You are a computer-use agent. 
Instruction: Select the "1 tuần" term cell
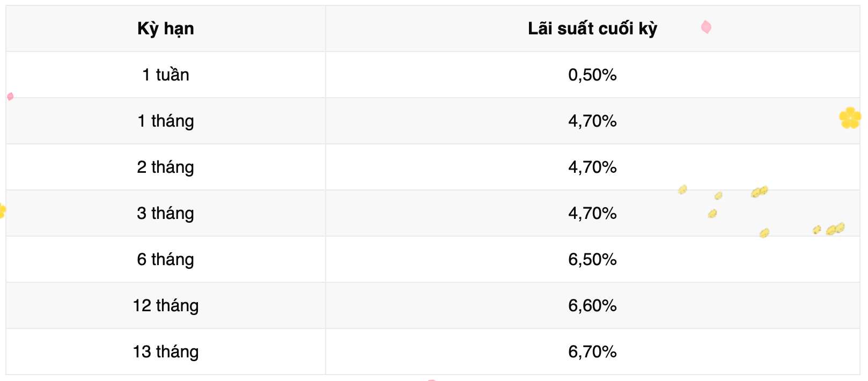(x=165, y=75)
